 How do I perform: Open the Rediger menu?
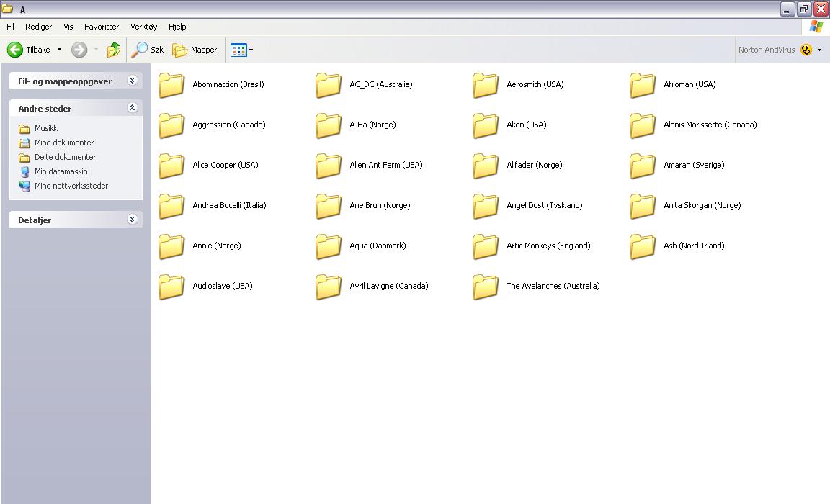coord(39,27)
